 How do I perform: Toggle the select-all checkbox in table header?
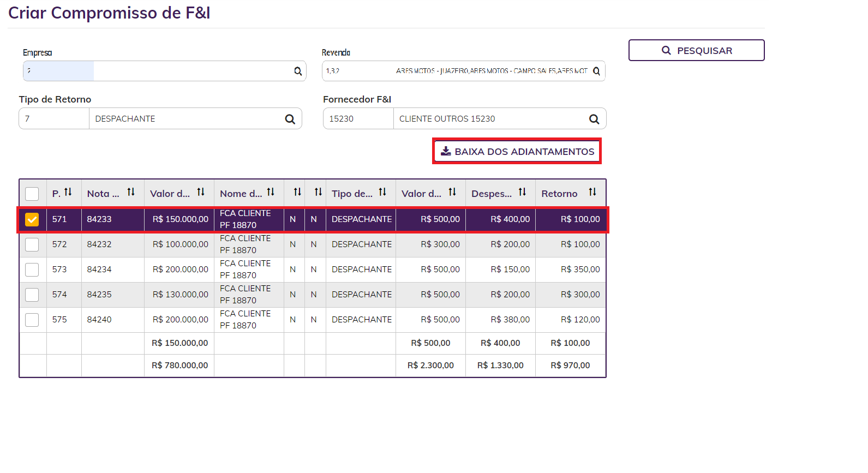[x=32, y=194]
